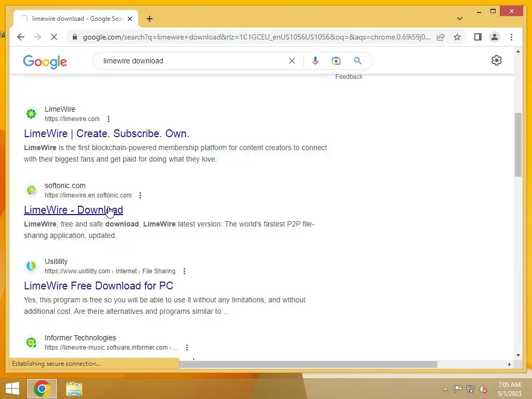The image size is (532, 399).
Task: Click the https://limewire.com URL text
Action: [x=72, y=119]
